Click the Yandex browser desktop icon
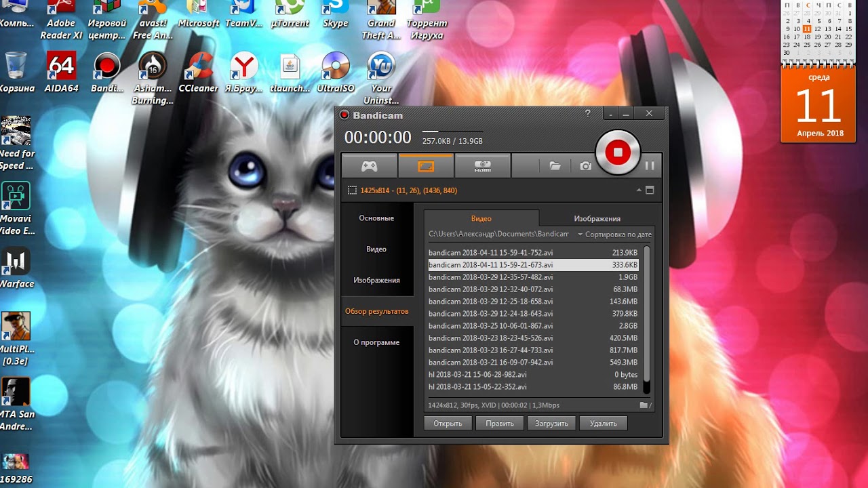Viewport: 868px width, 488px height. point(243,73)
